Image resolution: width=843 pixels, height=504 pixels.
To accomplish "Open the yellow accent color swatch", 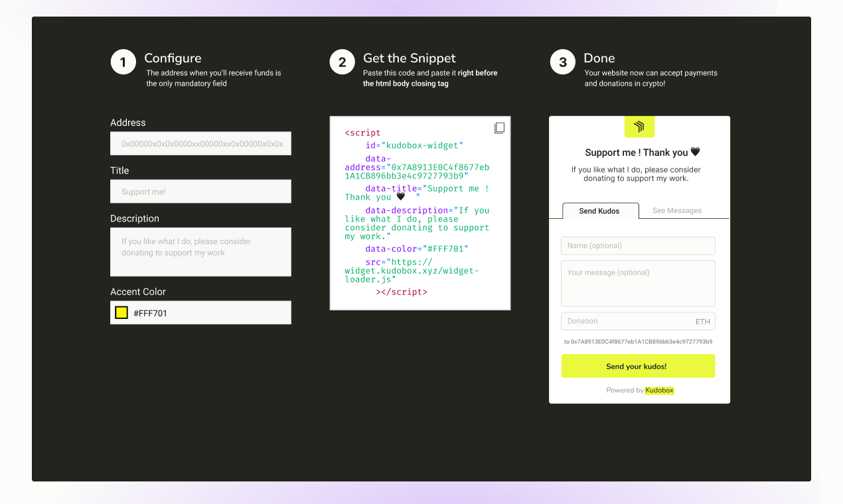I will coord(121,312).
